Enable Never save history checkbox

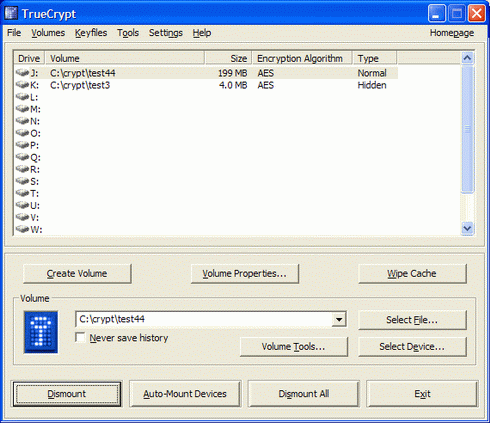pyautogui.click(x=80, y=337)
